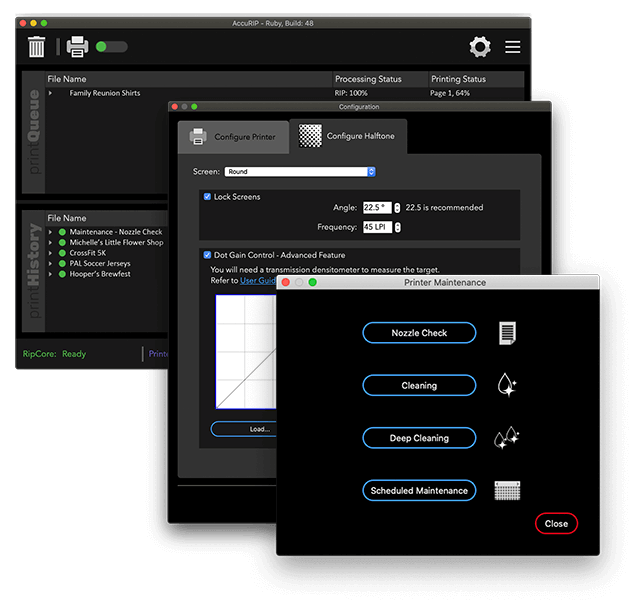Zoom AccuRIP main window with green button
631x600 pixels.
click(x=44, y=23)
